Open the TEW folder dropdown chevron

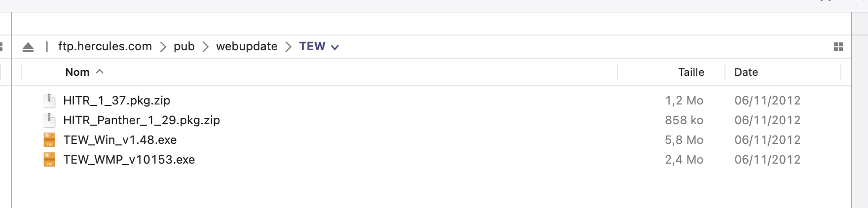pyautogui.click(x=335, y=47)
